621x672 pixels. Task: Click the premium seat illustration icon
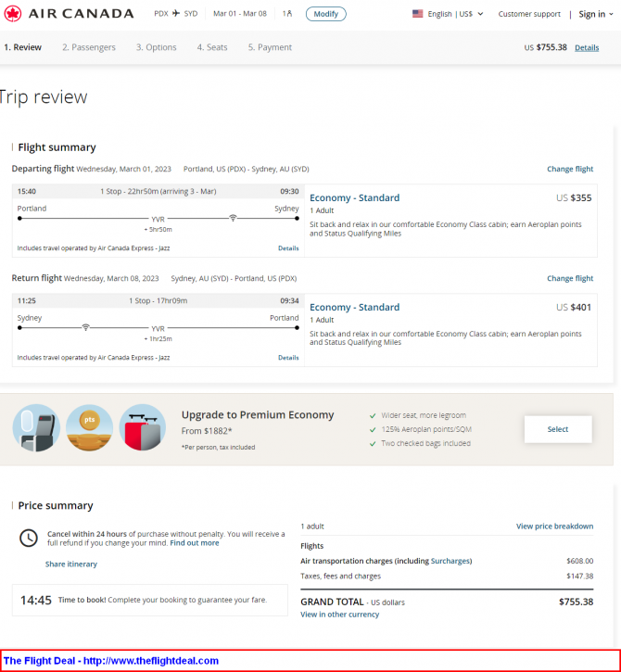point(36,427)
